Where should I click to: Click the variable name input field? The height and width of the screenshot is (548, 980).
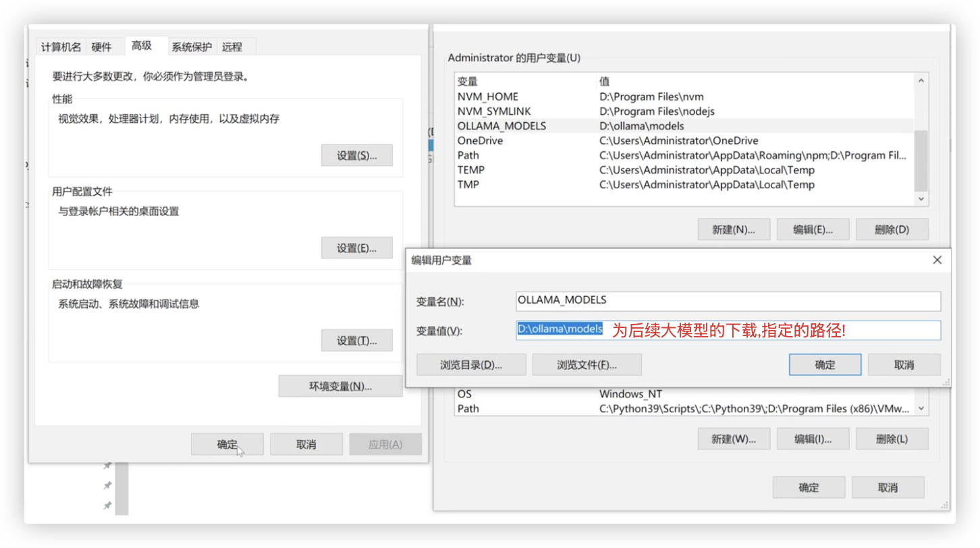728,300
